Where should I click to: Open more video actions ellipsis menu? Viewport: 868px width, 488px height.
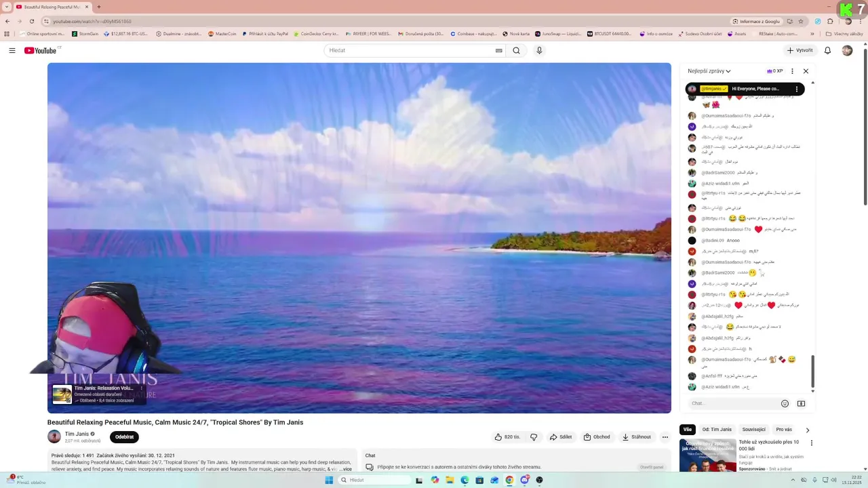point(665,437)
